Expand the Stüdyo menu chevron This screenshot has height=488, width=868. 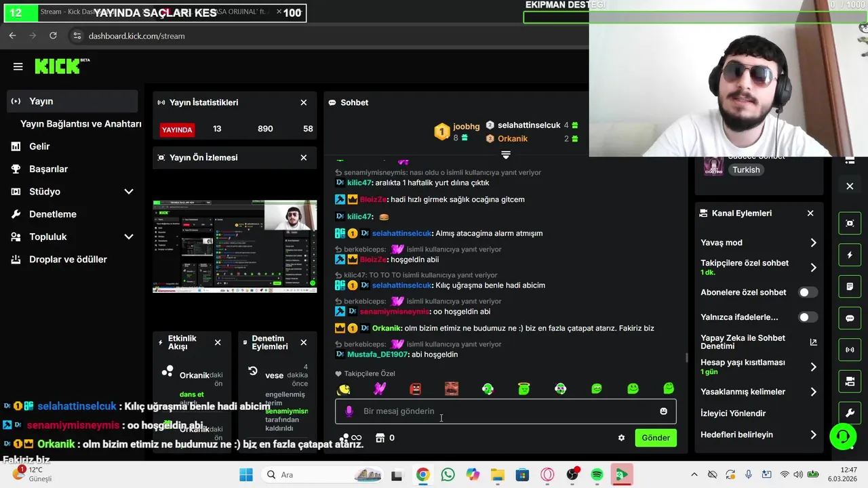[x=128, y=192]
